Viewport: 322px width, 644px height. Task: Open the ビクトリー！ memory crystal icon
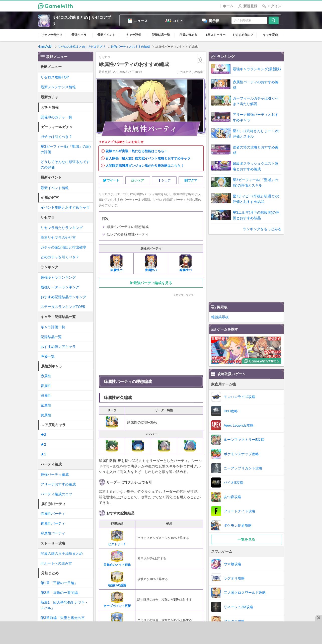(117, 535)
